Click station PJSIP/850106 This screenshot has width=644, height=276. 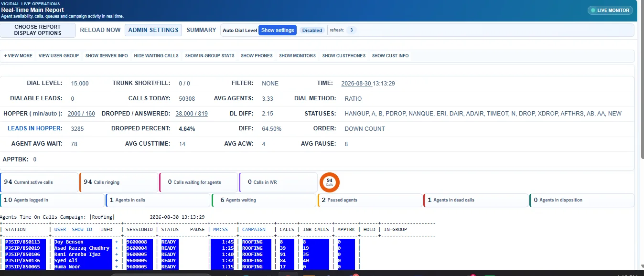(x=22, y=255)
